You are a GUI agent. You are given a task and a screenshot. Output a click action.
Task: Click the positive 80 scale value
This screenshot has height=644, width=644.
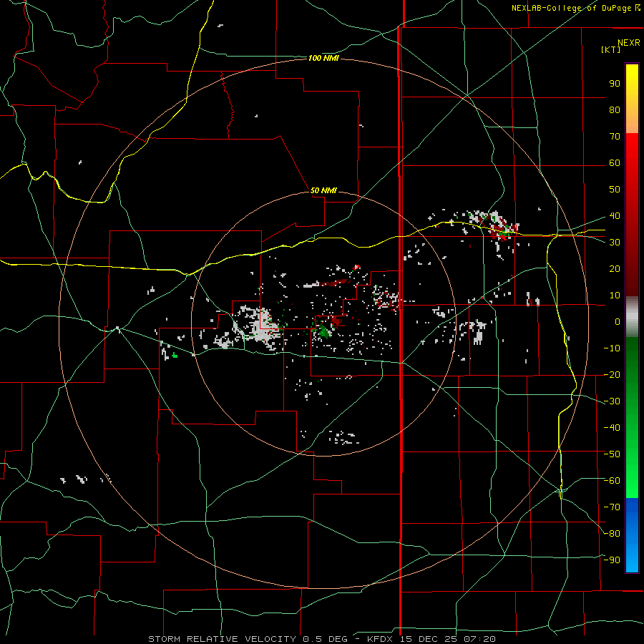615,109
